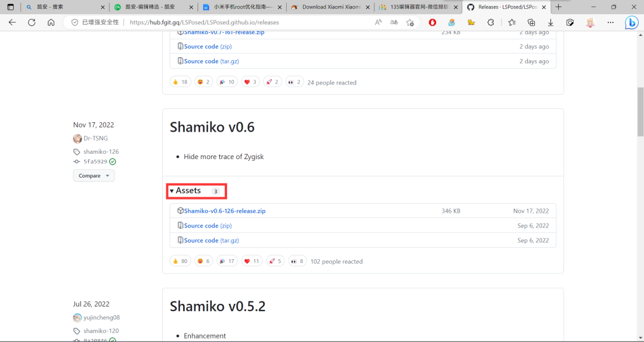The image size is (644, 342).
Task: Open the Compare dropdown
Action: coord(94,176)
